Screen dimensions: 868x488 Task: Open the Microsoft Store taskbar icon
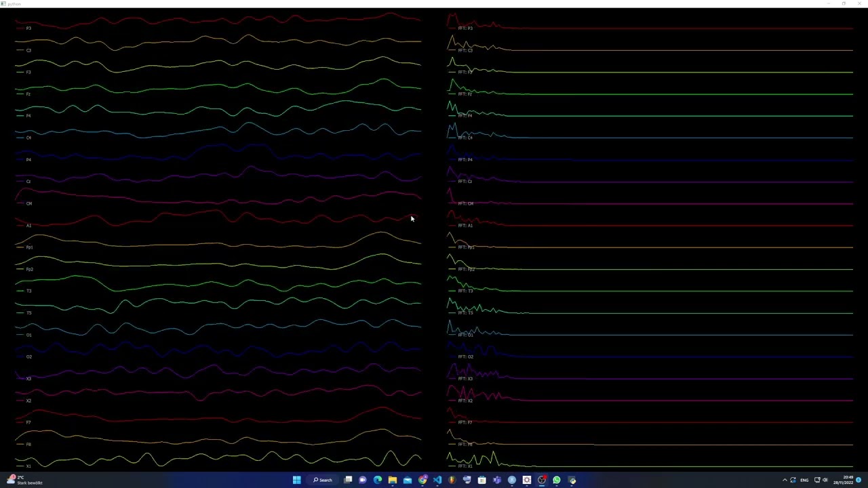pyautogui.click(x=481, y=480)
